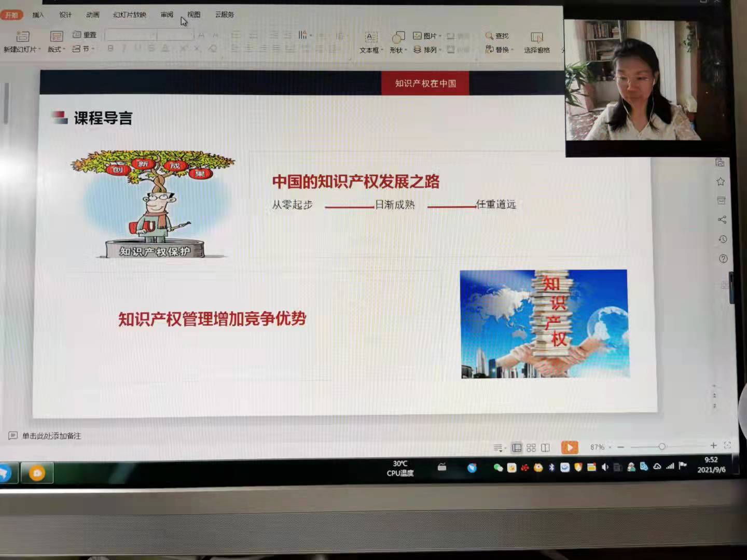
Task: Click the star favorites icon in sidebar
Action: coord(721,181)
